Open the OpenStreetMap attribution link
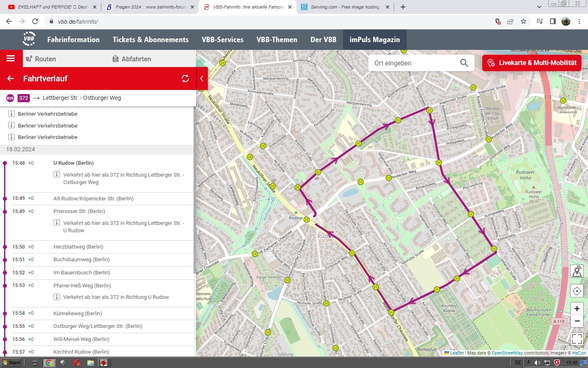The height and width of the screenshot is (368, 588). pyautogui.click(x=507, y=353)
